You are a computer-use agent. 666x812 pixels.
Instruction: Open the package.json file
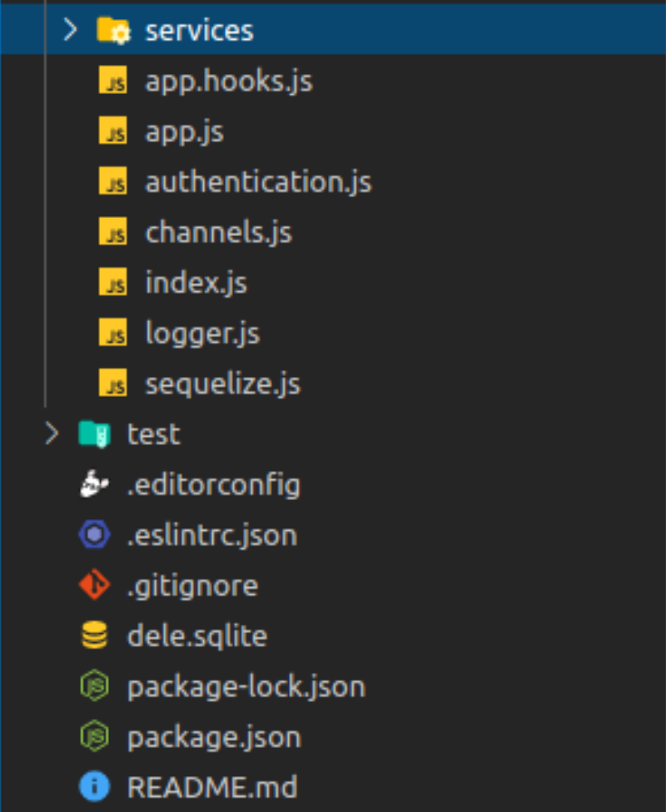click(214, 737)
